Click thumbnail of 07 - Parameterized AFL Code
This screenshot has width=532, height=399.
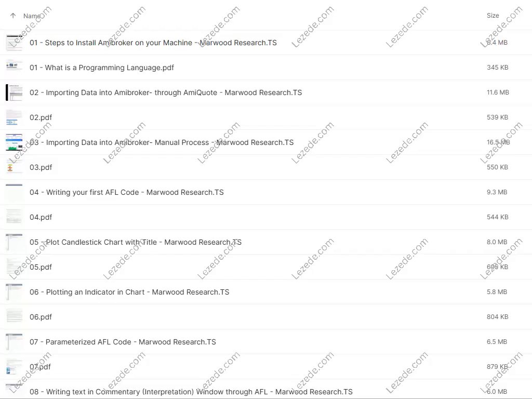14,342
